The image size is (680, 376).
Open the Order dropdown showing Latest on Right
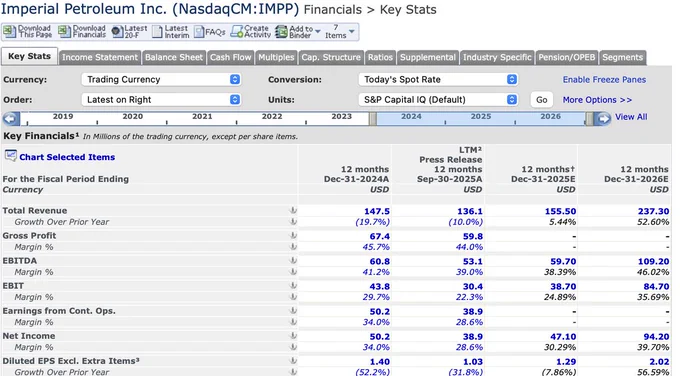pos(161,99)
